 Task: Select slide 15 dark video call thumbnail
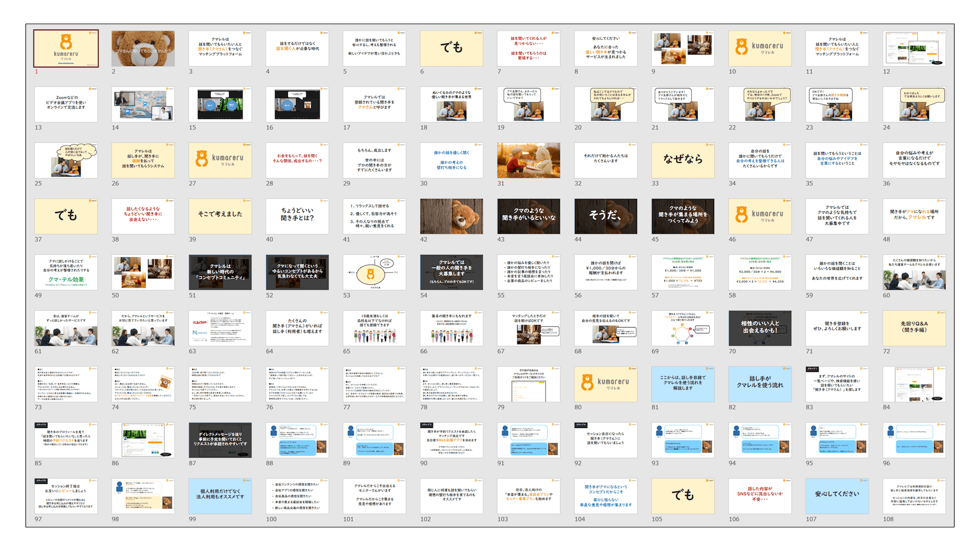pyautogui.click(x=220, y=104)
